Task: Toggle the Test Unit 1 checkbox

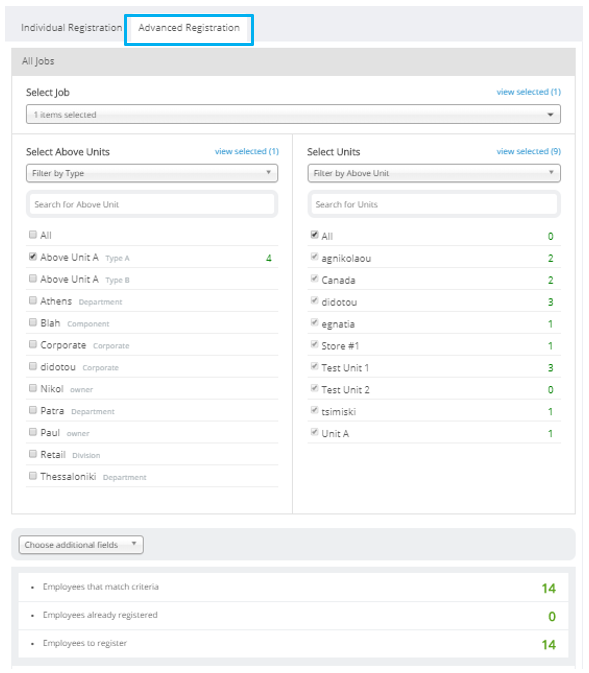Action: tap(314, 366)
